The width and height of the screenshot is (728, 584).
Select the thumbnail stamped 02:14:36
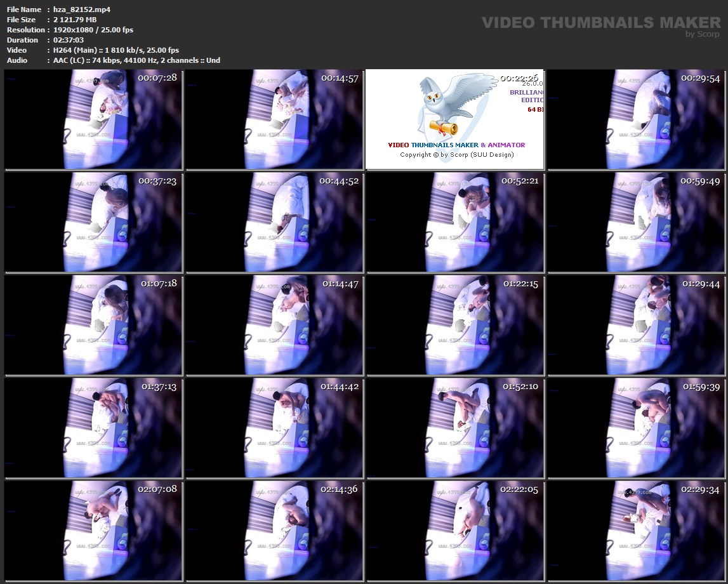pyautogui.click(x=274, y=531)
